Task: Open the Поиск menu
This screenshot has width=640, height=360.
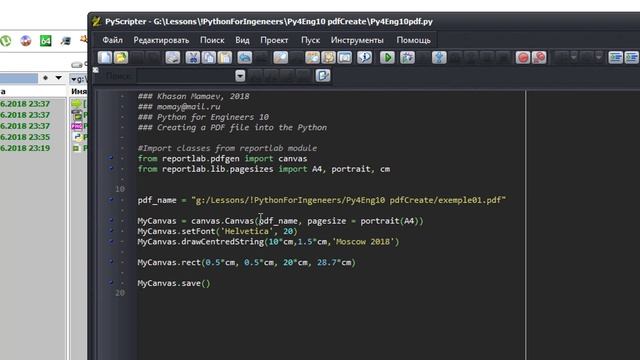Action: (x=212, y=40)
